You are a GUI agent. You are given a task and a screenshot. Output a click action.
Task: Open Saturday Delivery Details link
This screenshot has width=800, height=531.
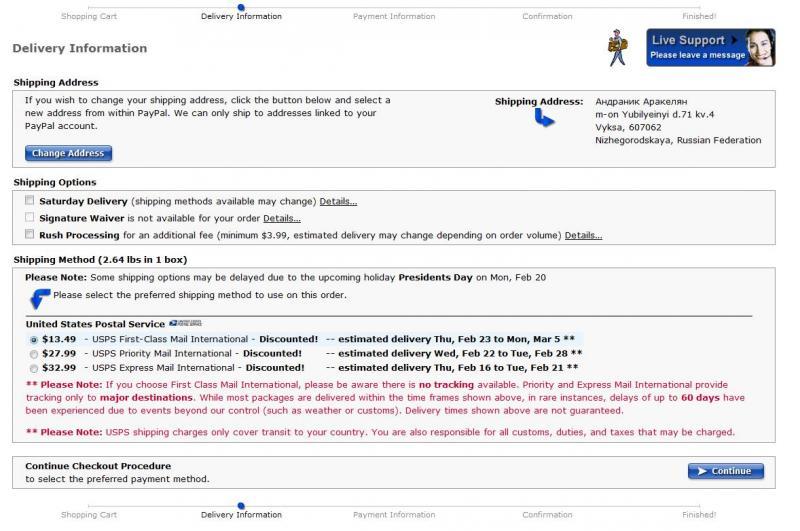[x=338, y=202]
